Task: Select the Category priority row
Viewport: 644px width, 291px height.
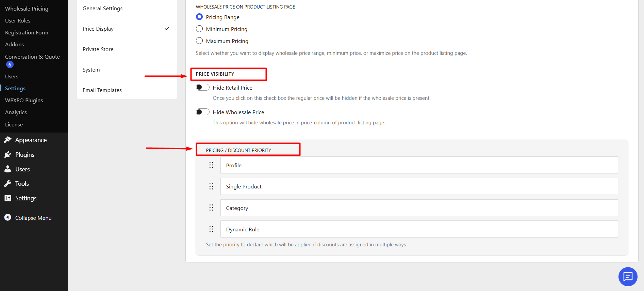Action: coord(419,208)
